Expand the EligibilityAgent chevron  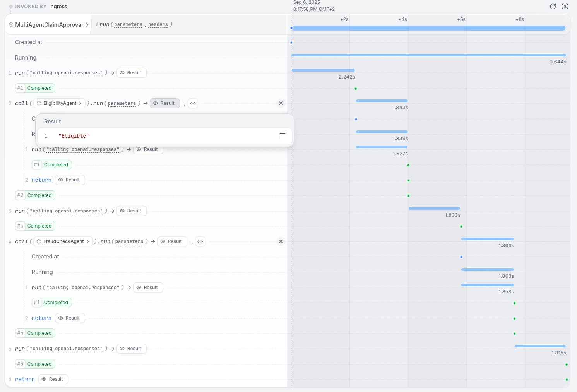pyautogui.click(x=80, y=103)
